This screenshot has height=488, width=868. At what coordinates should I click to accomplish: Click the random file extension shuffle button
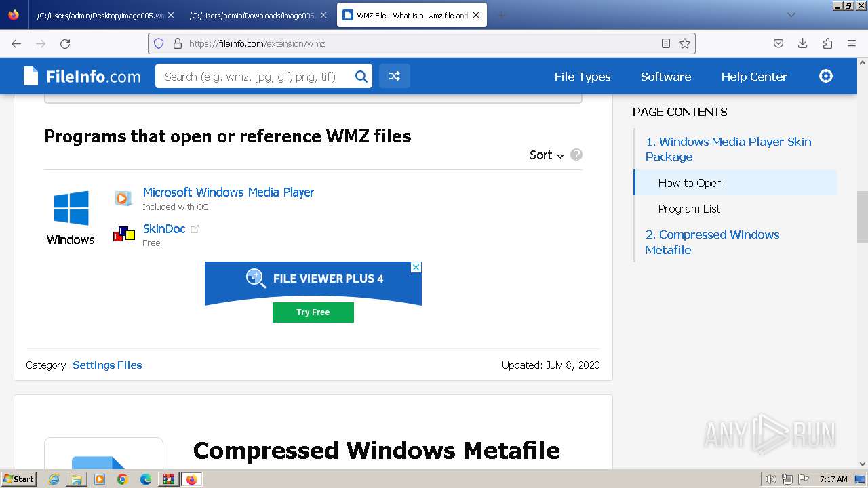tap(394, 77)
